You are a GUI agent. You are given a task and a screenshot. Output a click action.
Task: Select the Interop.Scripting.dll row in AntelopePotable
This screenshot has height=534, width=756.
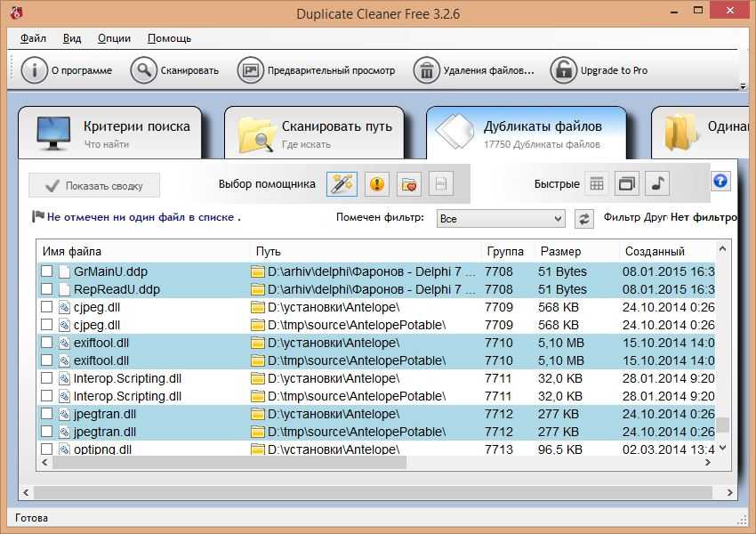(x=376, y=396)
